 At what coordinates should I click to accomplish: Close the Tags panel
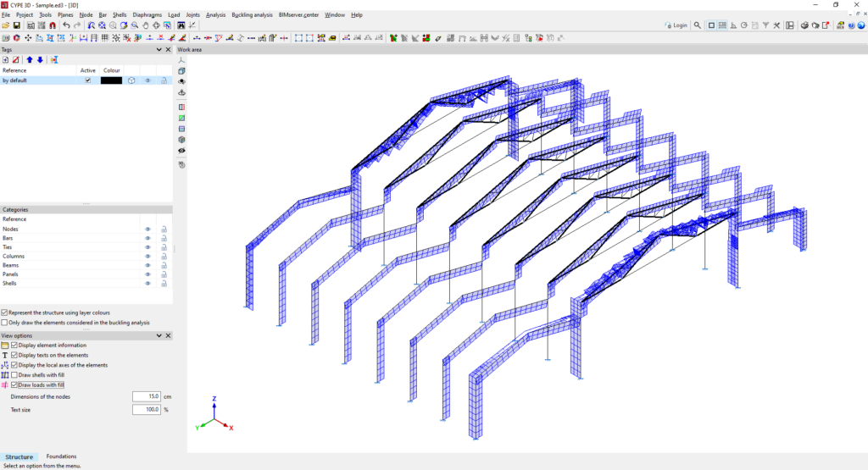tap(169, 50)
